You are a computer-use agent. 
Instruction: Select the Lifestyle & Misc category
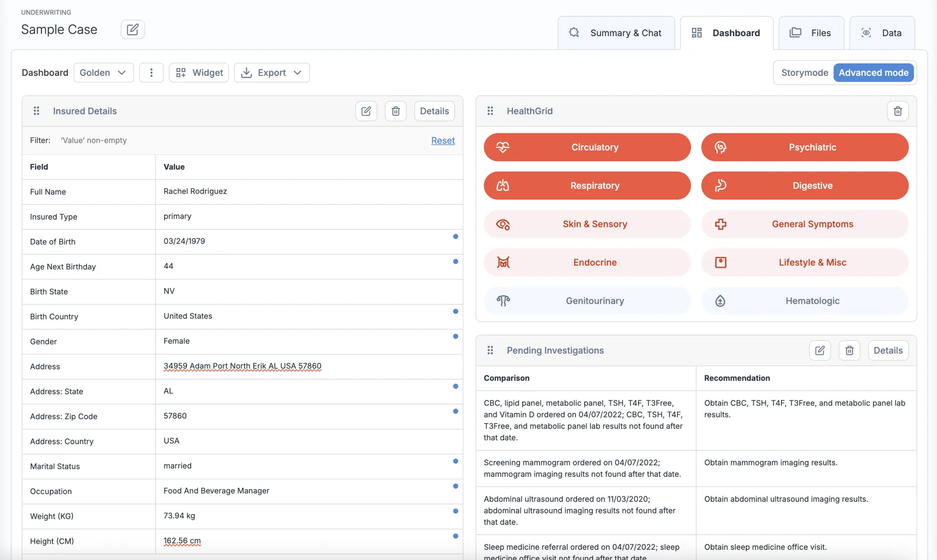804,262
